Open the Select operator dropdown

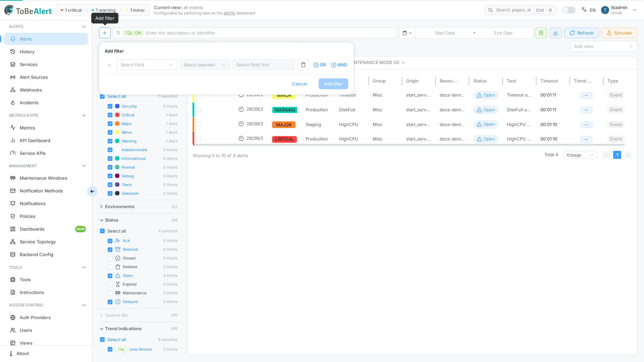(205, 65)
